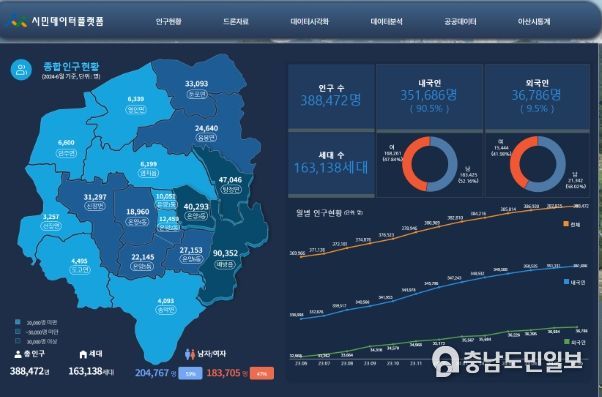
Task: Go to the 아산시통계 menu
Action: click(534, 22)
